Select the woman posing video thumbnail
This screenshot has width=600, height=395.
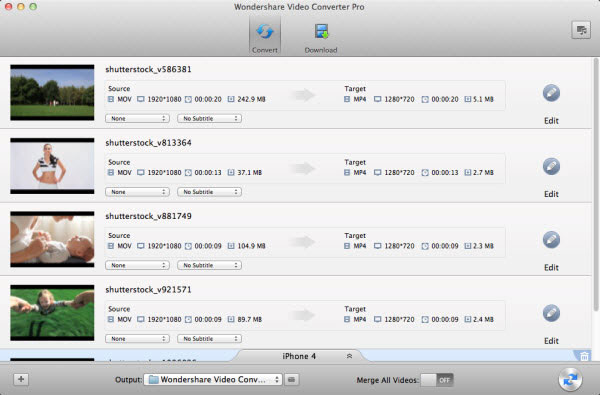point(52,166)
